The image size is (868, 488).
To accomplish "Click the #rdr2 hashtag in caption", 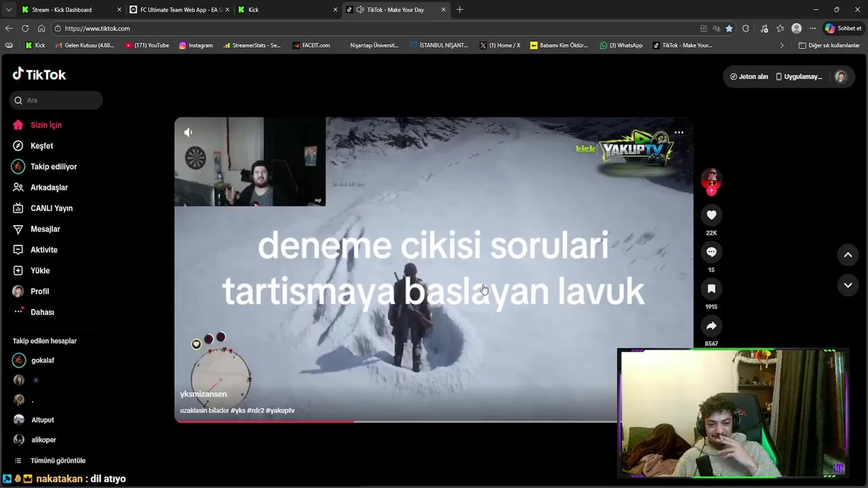I will pyautogui.click(x=256, y=411).
